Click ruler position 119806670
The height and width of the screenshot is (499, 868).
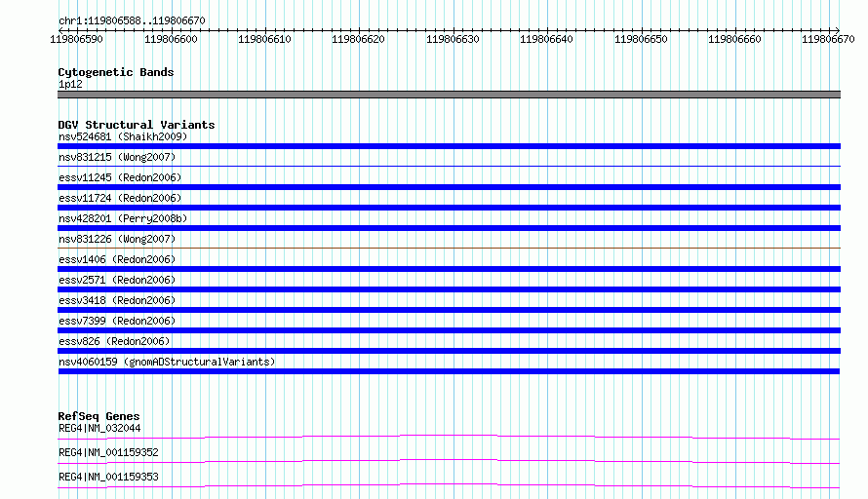(x=828, y=39)
